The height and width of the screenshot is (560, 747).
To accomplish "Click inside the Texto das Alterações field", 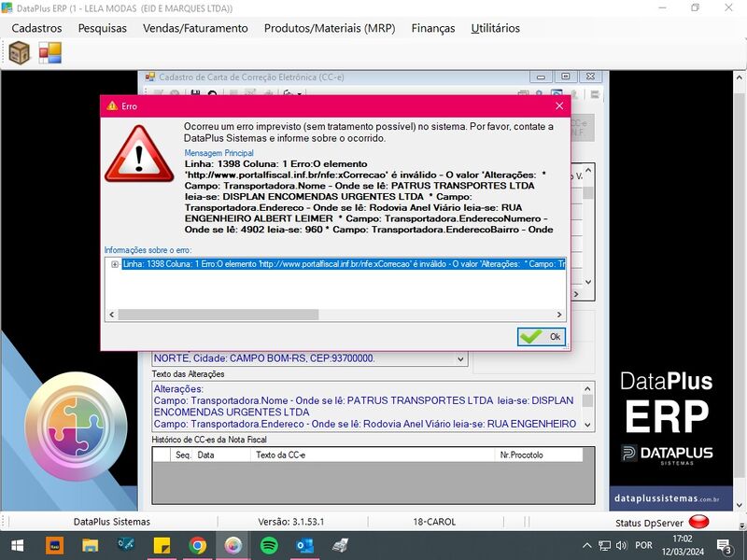I will (367, 406).
